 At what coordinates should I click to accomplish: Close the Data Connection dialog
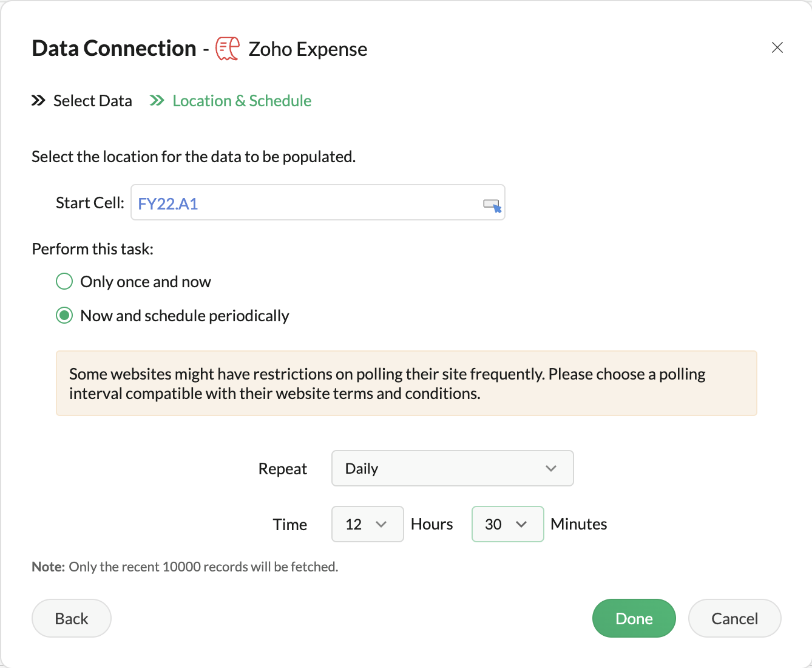[x=777, y=47]
